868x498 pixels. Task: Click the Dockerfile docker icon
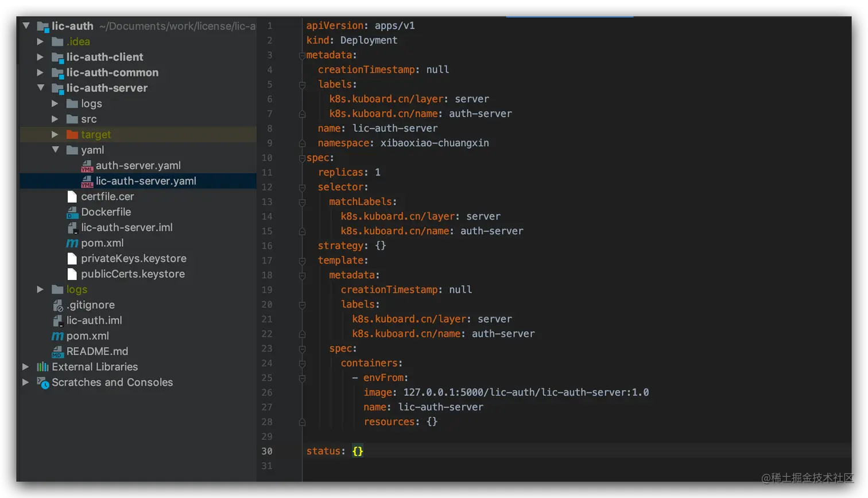click(72, 212)
